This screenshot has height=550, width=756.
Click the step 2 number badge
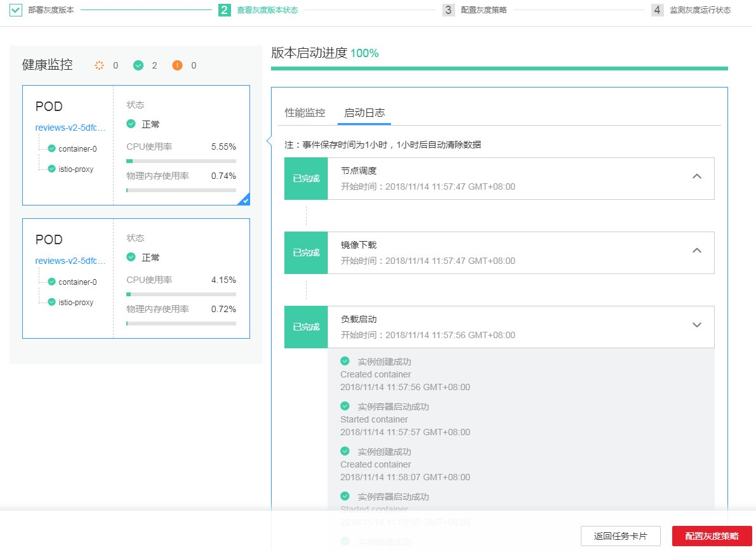click(x=224, y=10)
